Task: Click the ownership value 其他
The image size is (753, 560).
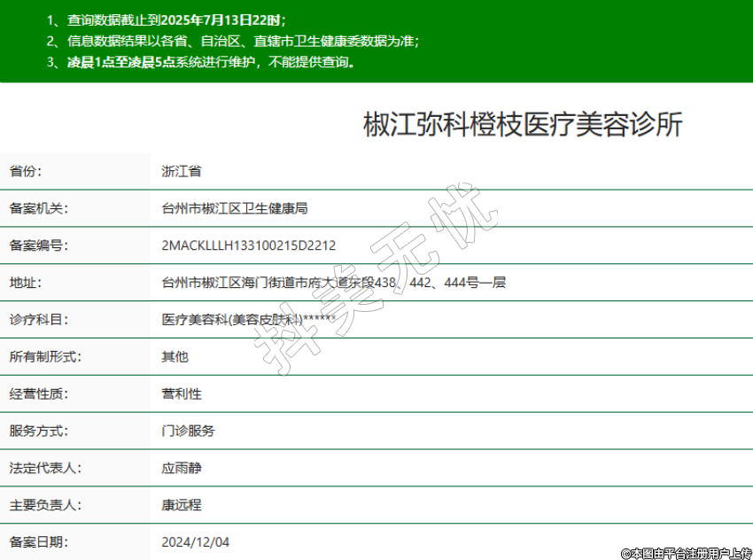Action: point(175,357)
